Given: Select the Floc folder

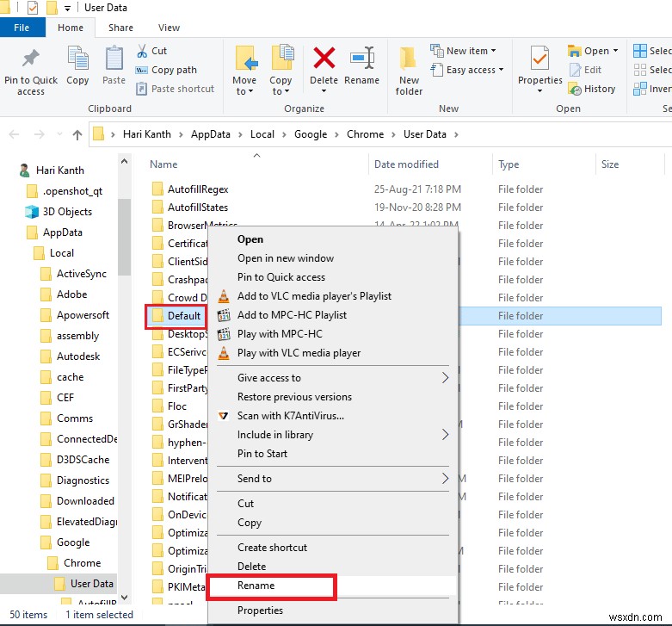Looking at the screenshot, I should click(x=176, y=406).
